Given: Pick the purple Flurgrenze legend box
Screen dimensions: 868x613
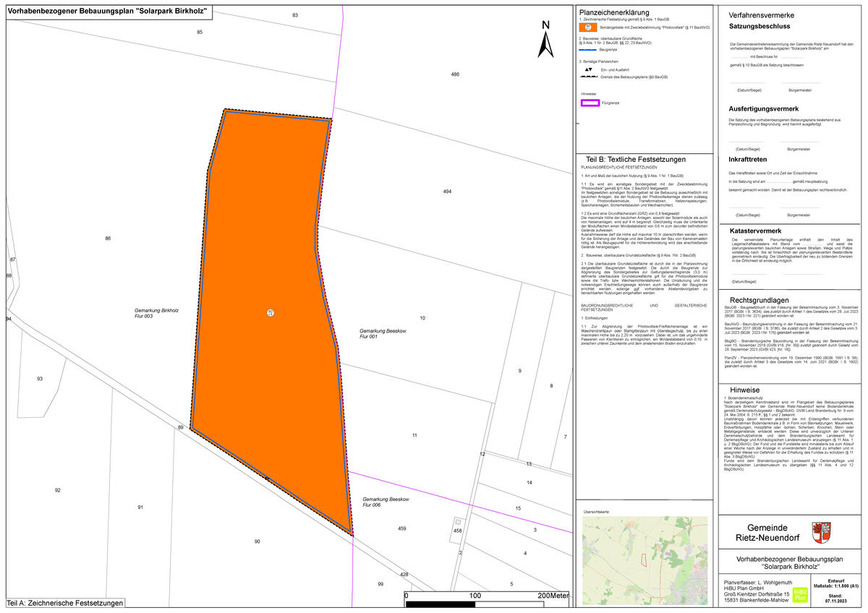Looking at the screenshot, I should point(591,103).
